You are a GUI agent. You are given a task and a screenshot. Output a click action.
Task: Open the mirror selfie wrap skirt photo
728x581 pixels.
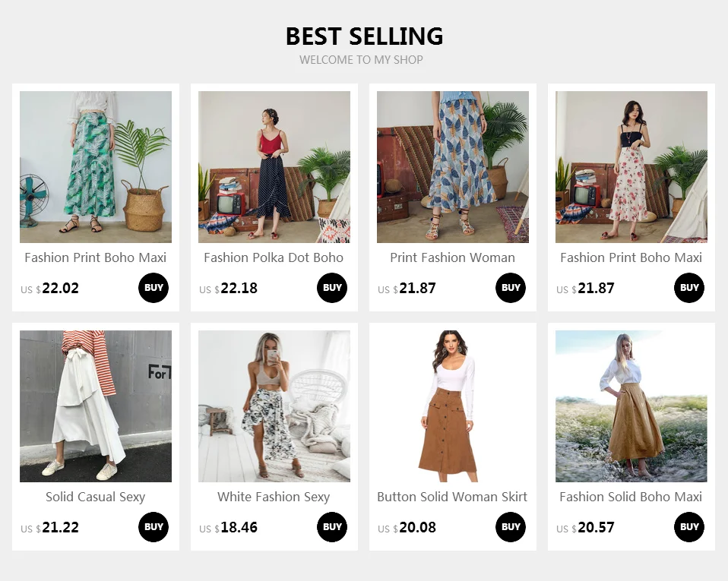click(274, 406)
